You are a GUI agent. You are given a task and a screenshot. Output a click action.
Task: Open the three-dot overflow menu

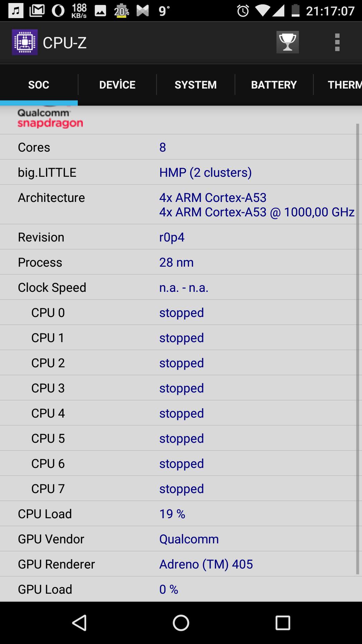[x=337, y=42]
